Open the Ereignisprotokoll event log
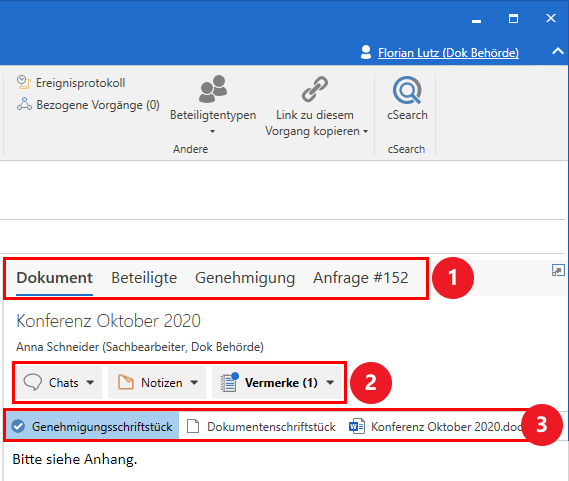The height and width of the screenshot is (481, 569). (x=71, y=83)
